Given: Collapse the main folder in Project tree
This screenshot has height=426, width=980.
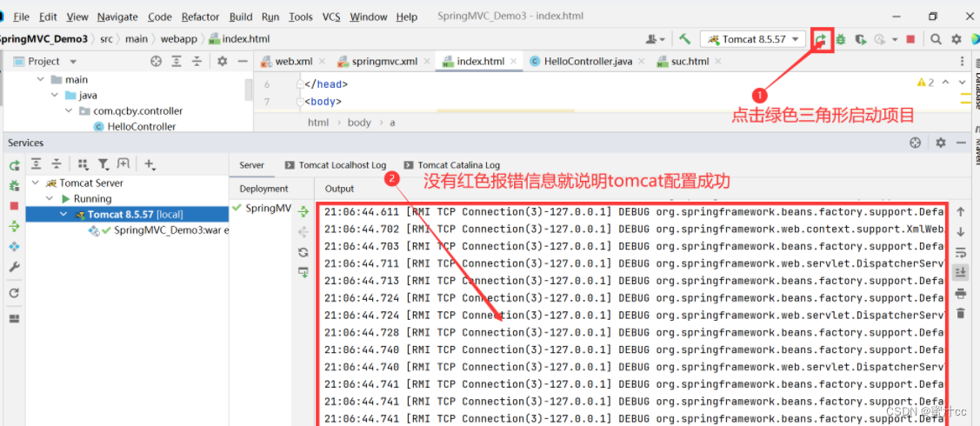Looking at the screenshot, I should pos(41,79).
